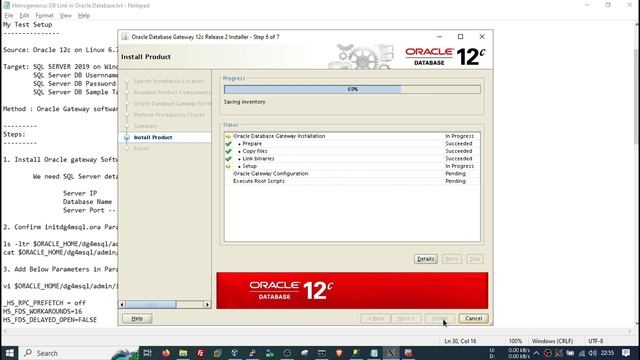This screenshot has height=360, width=640.
Task: Open Brave browser from the taskbar
Action: tap(339, 353)
